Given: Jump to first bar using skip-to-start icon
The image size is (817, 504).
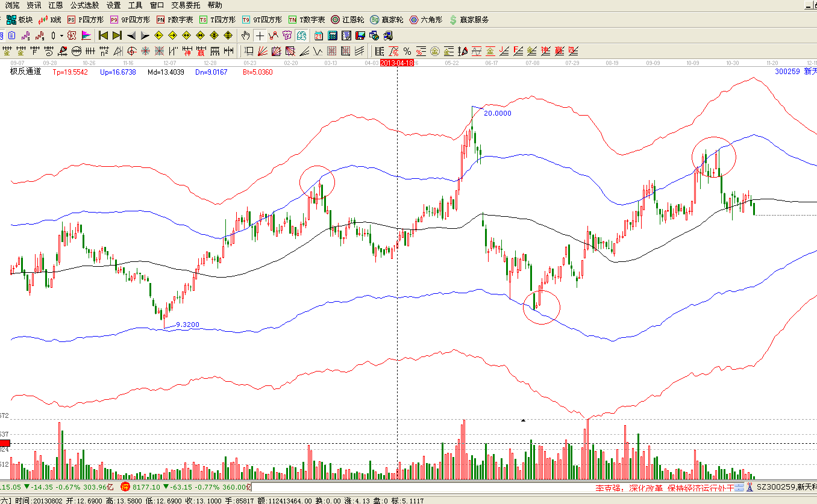Looking at the screenshot, I should click(103, 35).
